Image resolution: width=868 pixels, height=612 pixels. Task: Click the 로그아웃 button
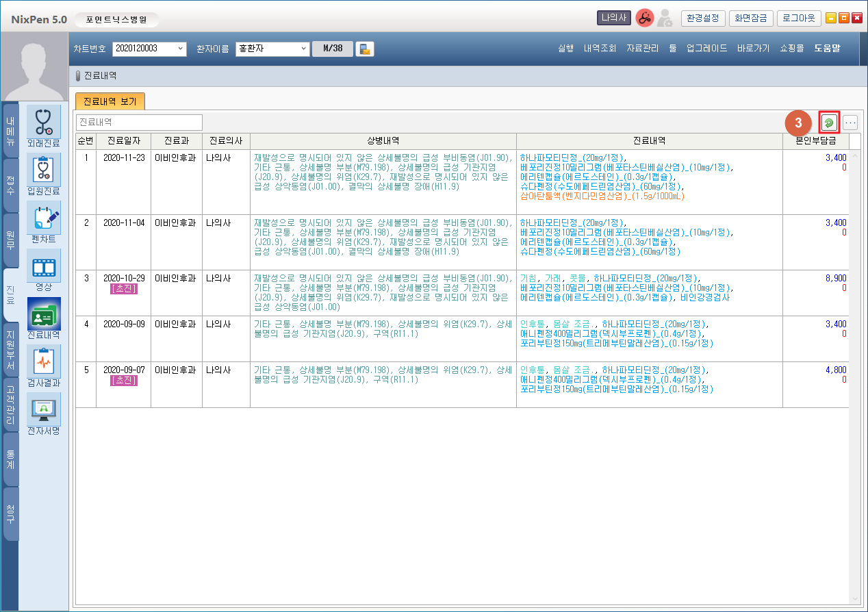click(x=798, y=18)
